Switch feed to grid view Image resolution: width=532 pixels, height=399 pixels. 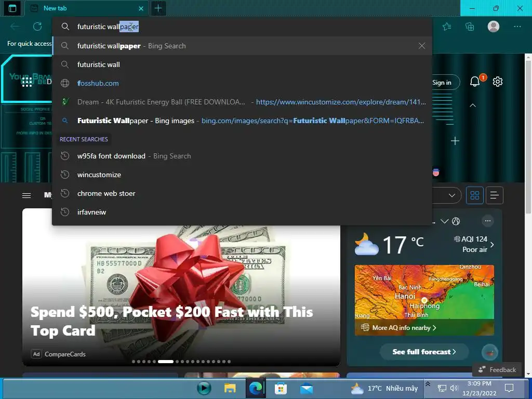click(x=475, y=195)
